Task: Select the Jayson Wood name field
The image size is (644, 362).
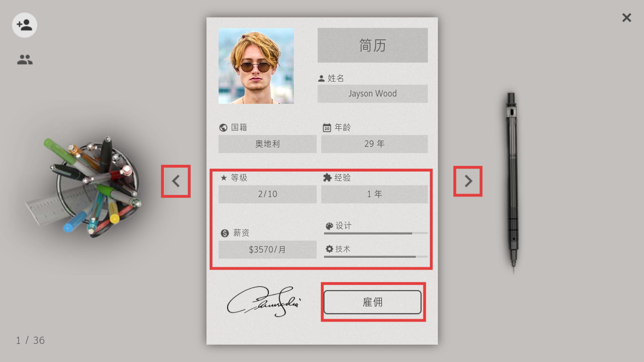Action: (373, 94)
